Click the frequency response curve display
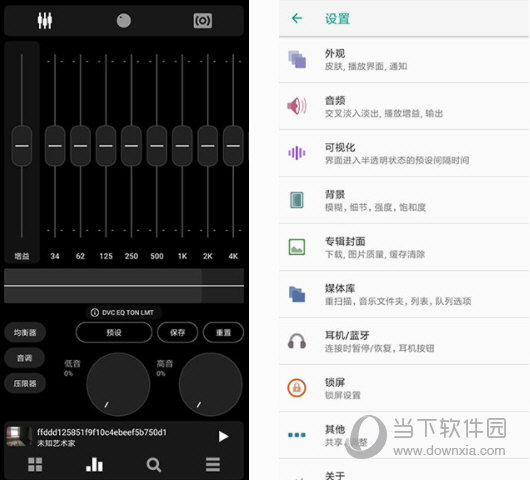 (124, 286)
